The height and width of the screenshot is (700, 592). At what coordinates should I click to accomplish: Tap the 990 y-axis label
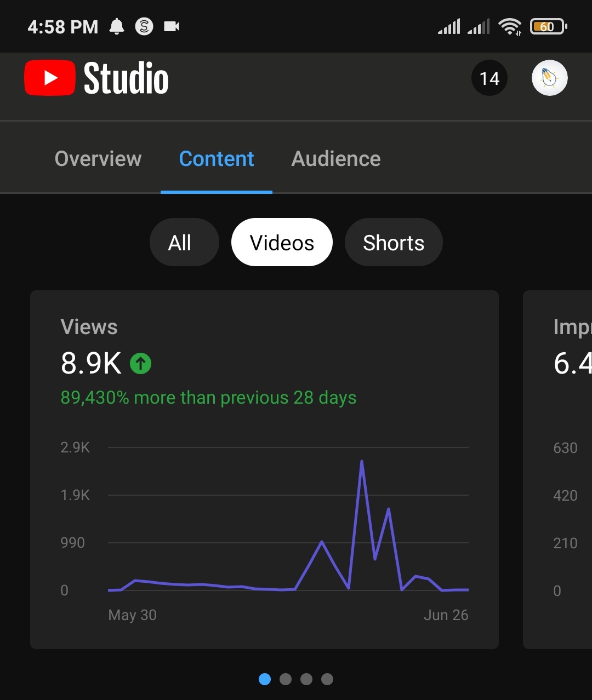(72, 543)
